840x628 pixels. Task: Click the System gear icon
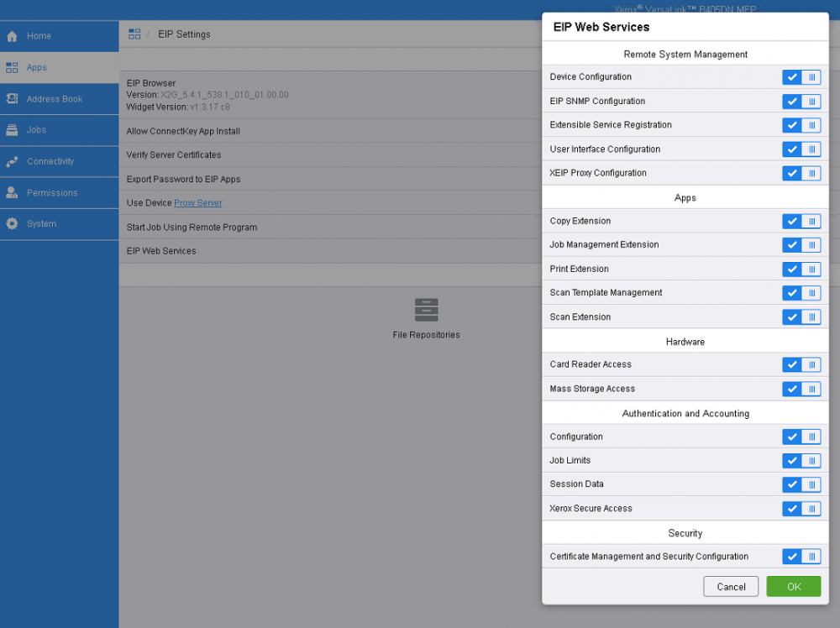pyautogui.click(x=12, y=224)
